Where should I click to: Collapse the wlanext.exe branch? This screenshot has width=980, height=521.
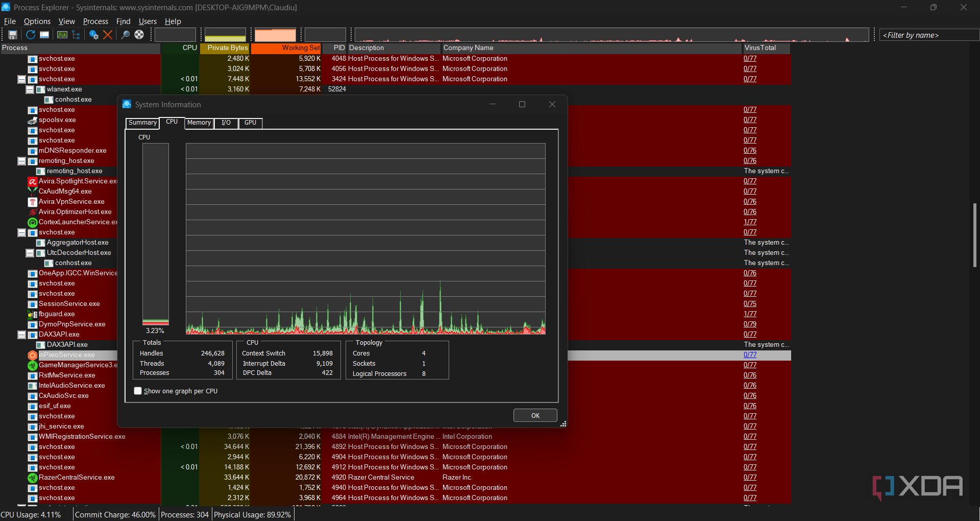[x=29, y=89]
